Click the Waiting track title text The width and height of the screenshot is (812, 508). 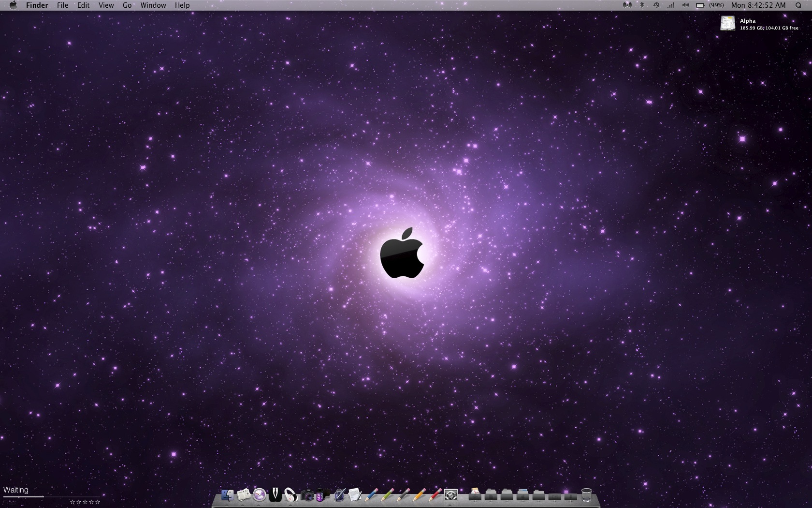click(x=16, y=490)
